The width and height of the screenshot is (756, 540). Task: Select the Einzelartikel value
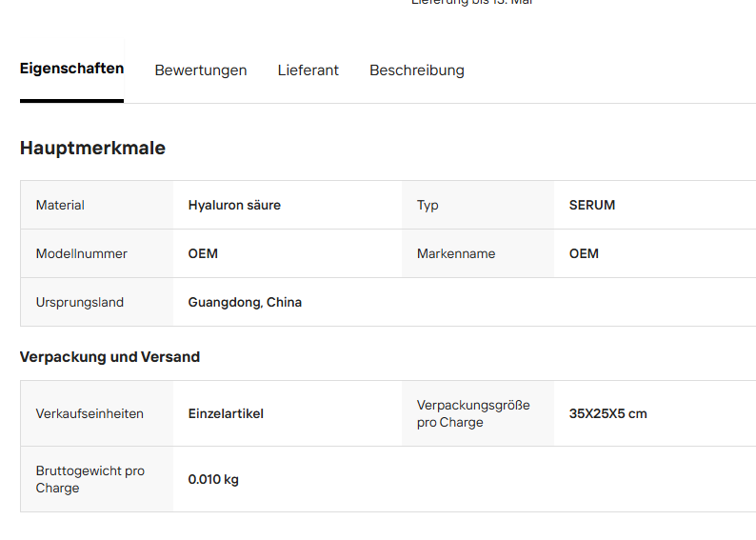(226, 414)
